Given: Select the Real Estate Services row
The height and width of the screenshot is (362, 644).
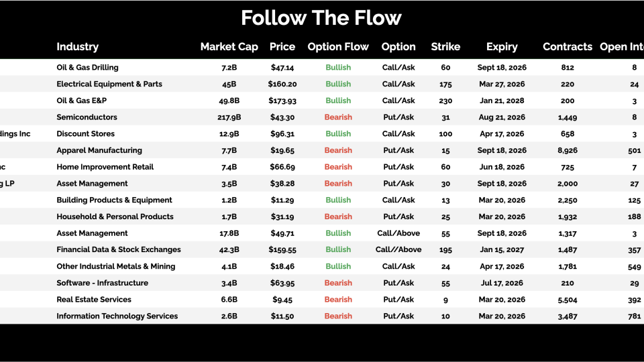Looking at the screenshot, I should (x=94, y=300).
